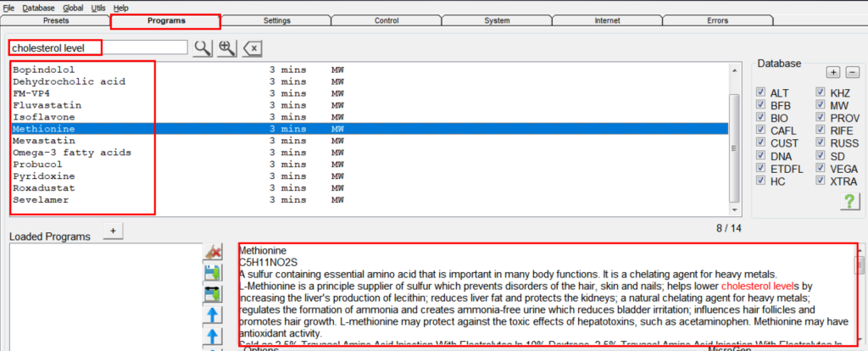868x351 pixels.
Task: Click the magnifier-plus refine search icon
Action: 226,47
